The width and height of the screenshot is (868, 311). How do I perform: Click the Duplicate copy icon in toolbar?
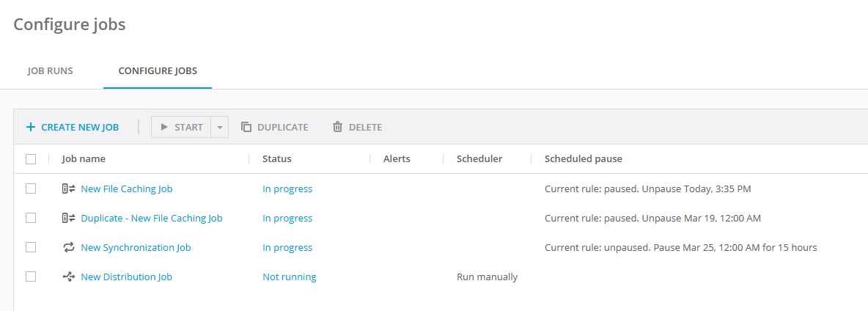[246, 127]
